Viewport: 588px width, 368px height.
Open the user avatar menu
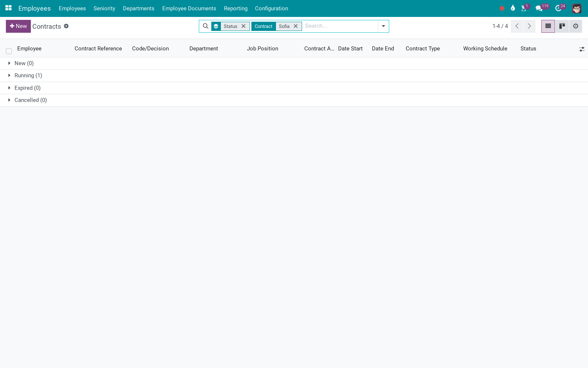coord(577,8)
